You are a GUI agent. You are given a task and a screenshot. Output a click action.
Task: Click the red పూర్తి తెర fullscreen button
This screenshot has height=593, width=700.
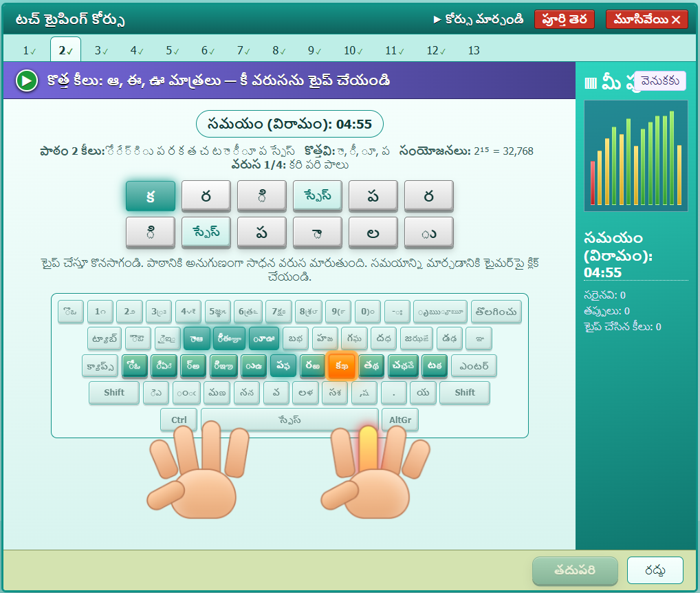click(565, 20)
